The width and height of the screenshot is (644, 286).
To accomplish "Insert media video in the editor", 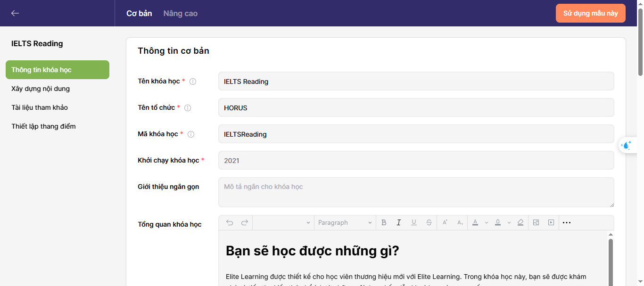I will 551,222.
